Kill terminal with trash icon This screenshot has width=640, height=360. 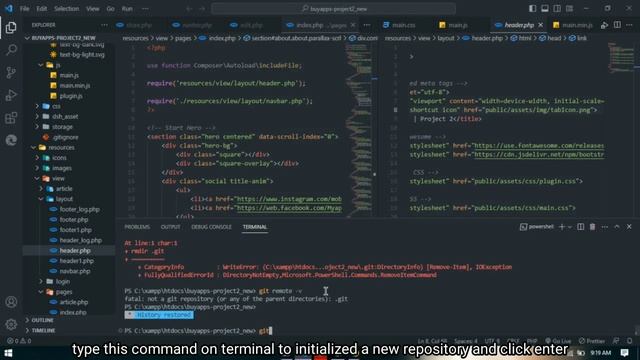tap(592, 227)
